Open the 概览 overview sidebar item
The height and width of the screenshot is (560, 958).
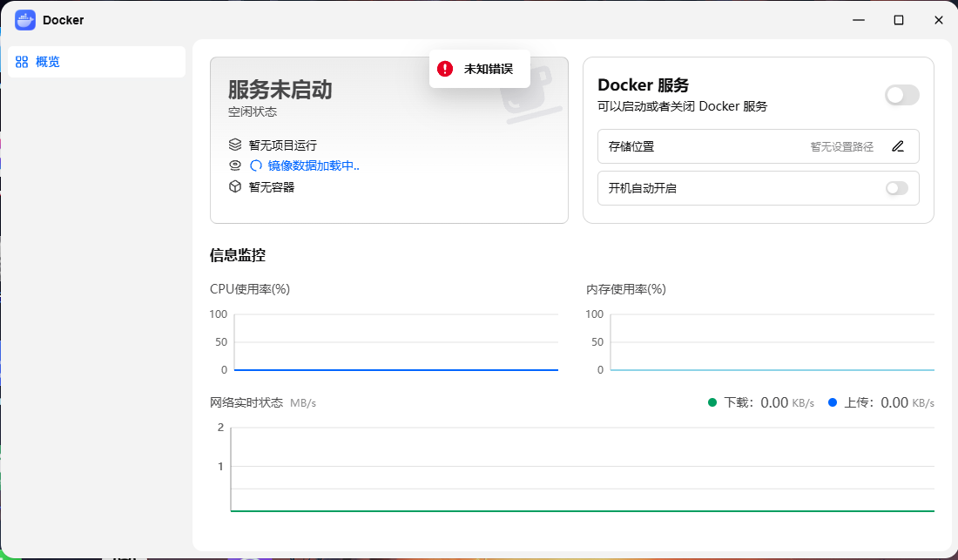click(x=97, y=62)
